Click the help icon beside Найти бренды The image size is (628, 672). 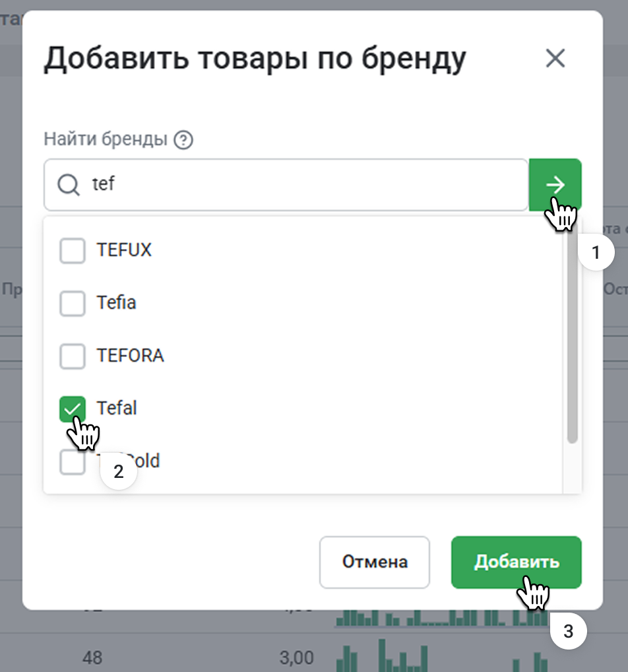coord(183,140)
